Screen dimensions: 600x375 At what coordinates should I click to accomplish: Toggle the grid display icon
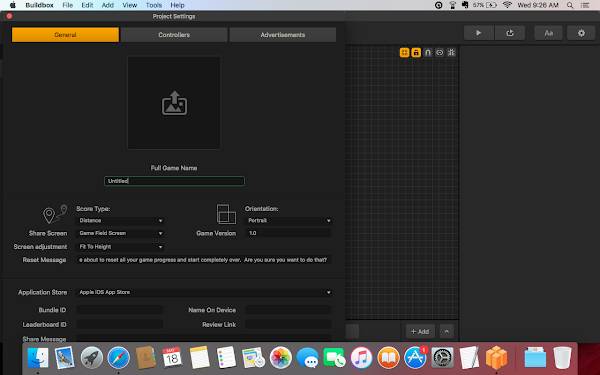tap(404, 52)
